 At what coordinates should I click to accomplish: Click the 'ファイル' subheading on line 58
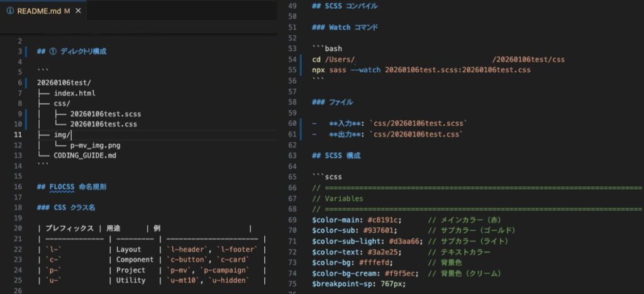[332, 102]
